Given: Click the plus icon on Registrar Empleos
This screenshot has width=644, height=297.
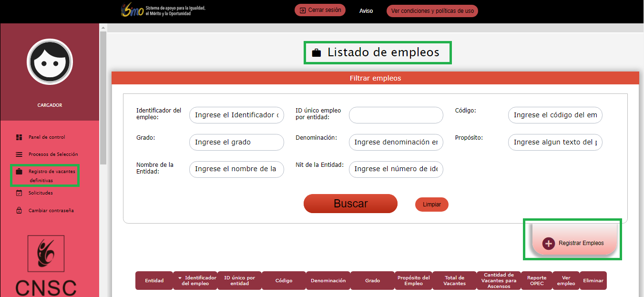Looking at the screenshot, I should pos(549,243).
